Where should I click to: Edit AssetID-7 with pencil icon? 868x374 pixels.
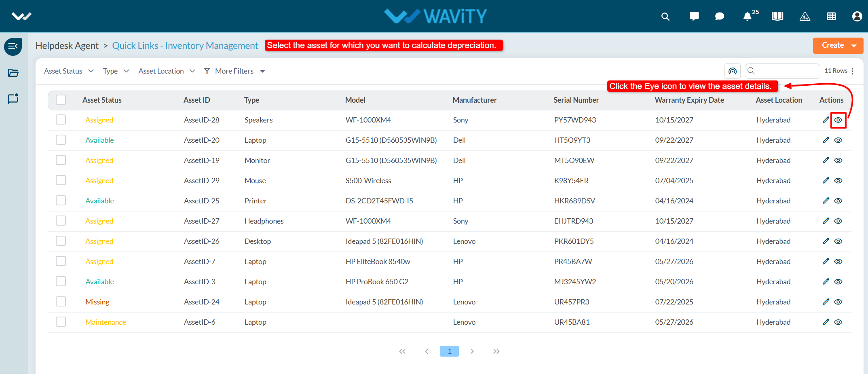(826, 262)
